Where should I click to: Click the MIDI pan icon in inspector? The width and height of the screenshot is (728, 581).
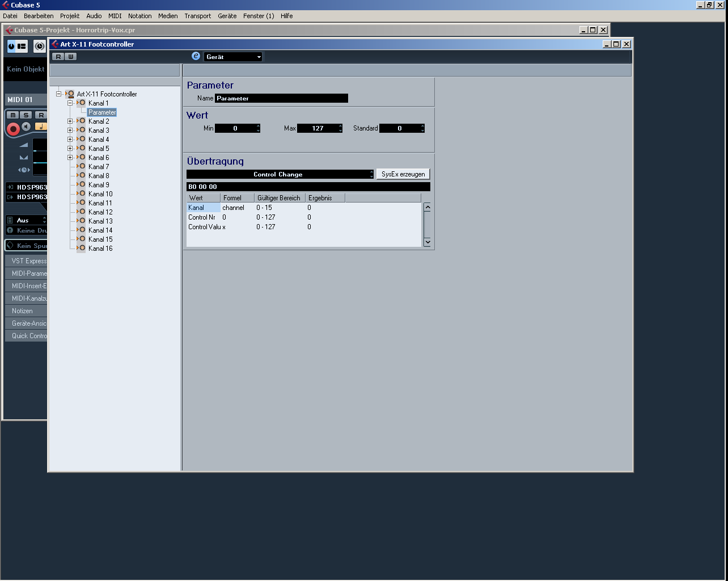[23, 157]
